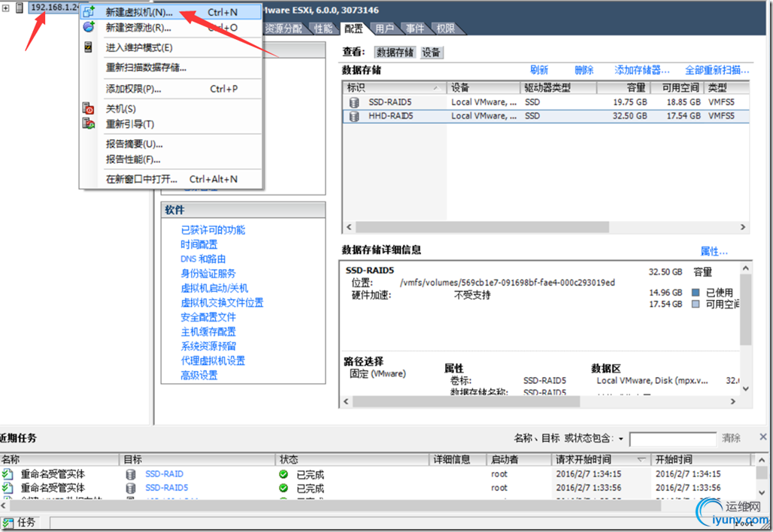
Task: Open 虚拟机交换文件位置 link
Action: click(223, 303)
